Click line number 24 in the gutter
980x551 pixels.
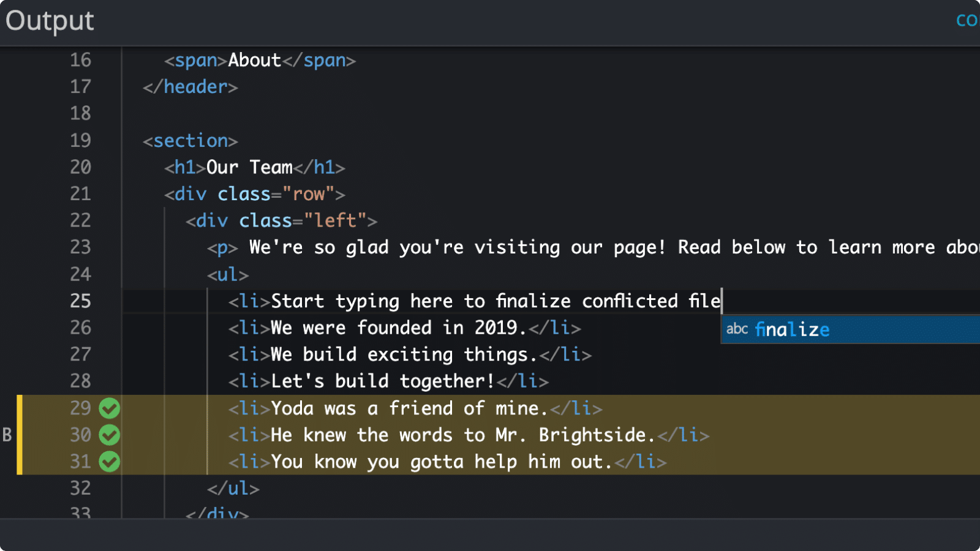click(x=80, y=274)
